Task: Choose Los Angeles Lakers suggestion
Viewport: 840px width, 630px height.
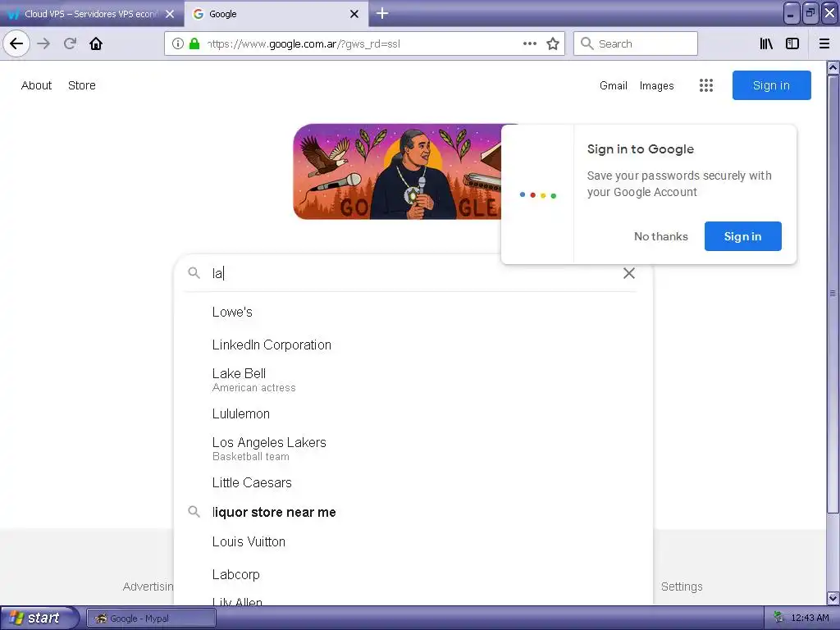Action: [x=413, y=449]
